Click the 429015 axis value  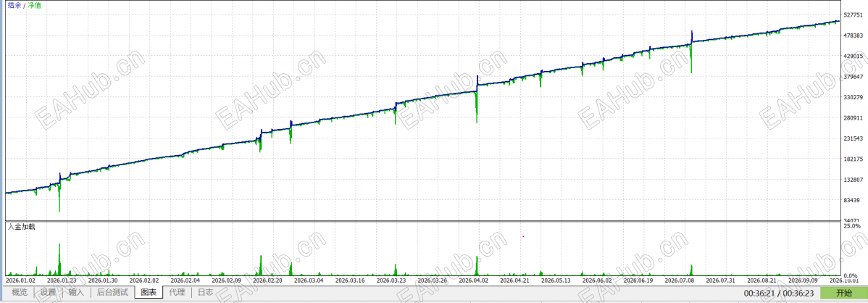854,57
